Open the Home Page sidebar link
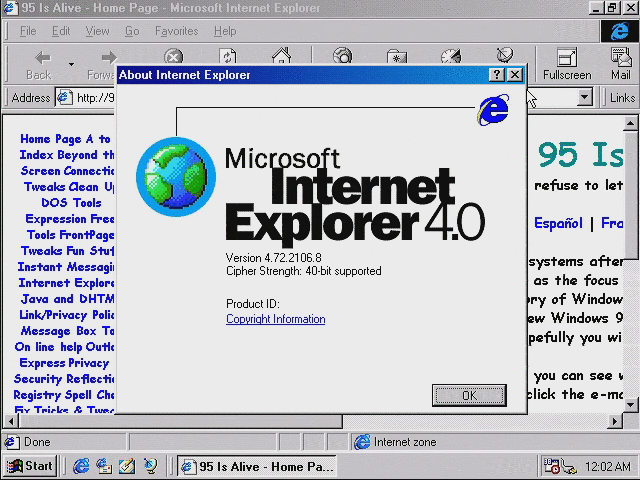640x480 pixels. pyautogui.click(x=51, y=139)
